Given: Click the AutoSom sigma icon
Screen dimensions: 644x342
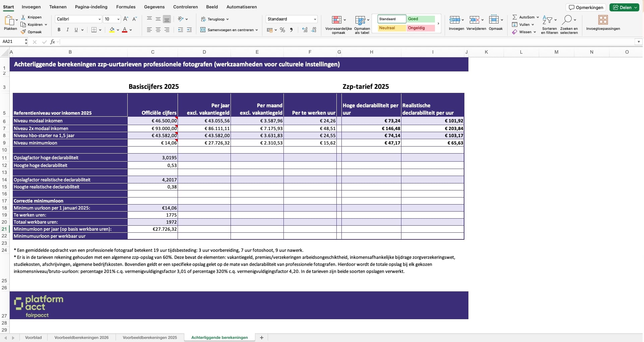Looking at the screenshot, I should pyautogui.click(x=515, y=17).
